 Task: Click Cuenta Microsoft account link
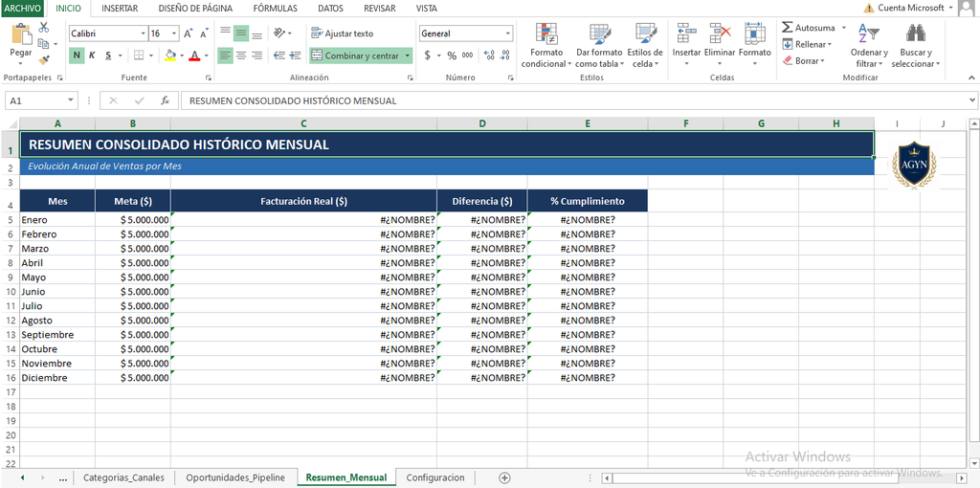coord(911,8)
